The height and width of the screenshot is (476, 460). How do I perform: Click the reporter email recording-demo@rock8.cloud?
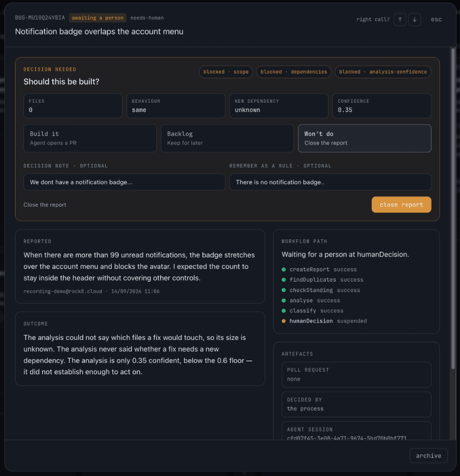[x=63, y=292]
